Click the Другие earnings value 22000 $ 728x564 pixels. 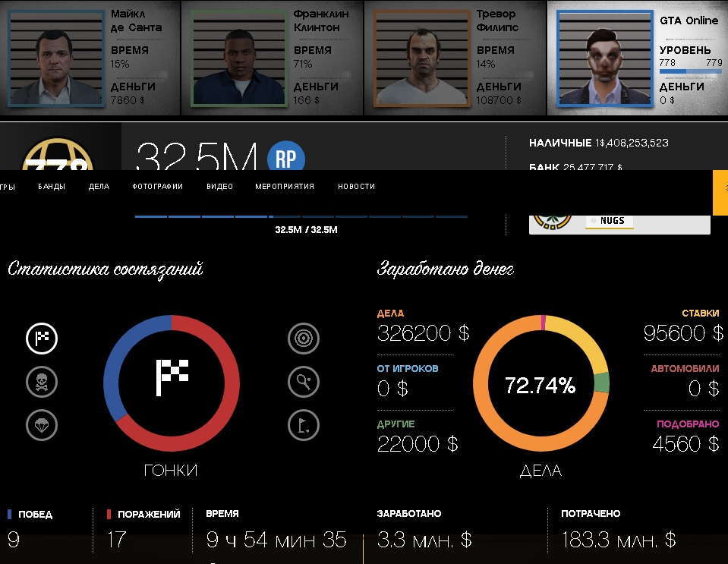click(x=418, y=444)
